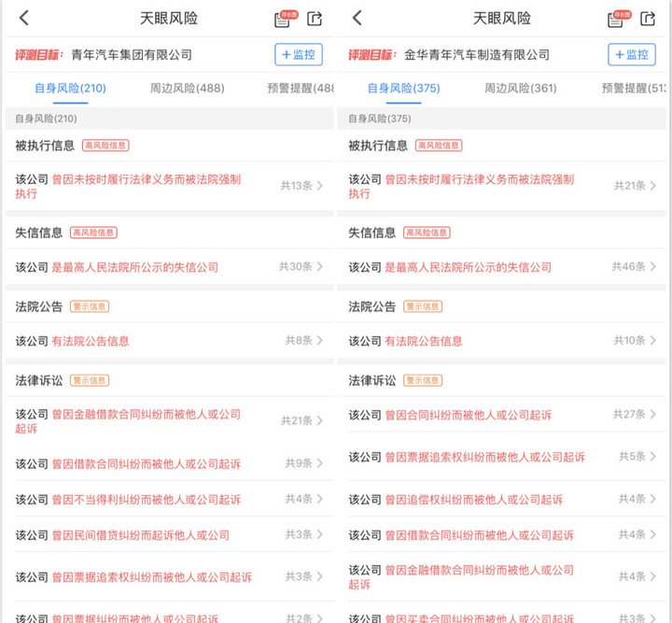Tap 高风险信息 tag beside left 失信信息
The height and width of the screenshot is (623, 672).
click(x=93, y=233)
